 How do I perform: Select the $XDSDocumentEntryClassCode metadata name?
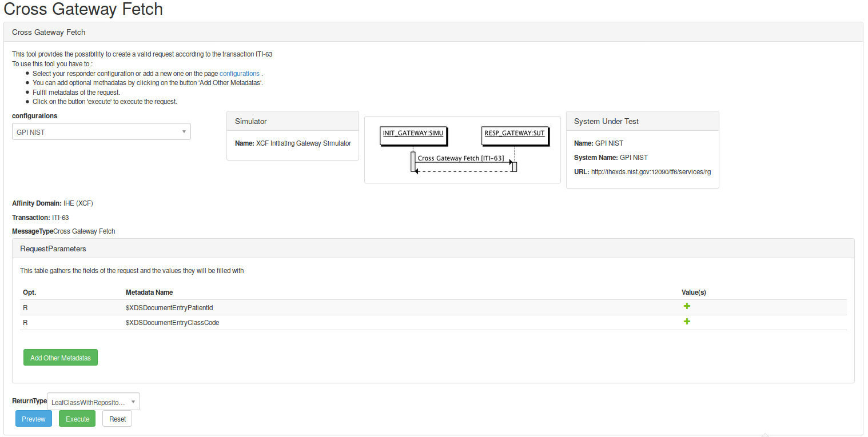click(x=172, y=323)
